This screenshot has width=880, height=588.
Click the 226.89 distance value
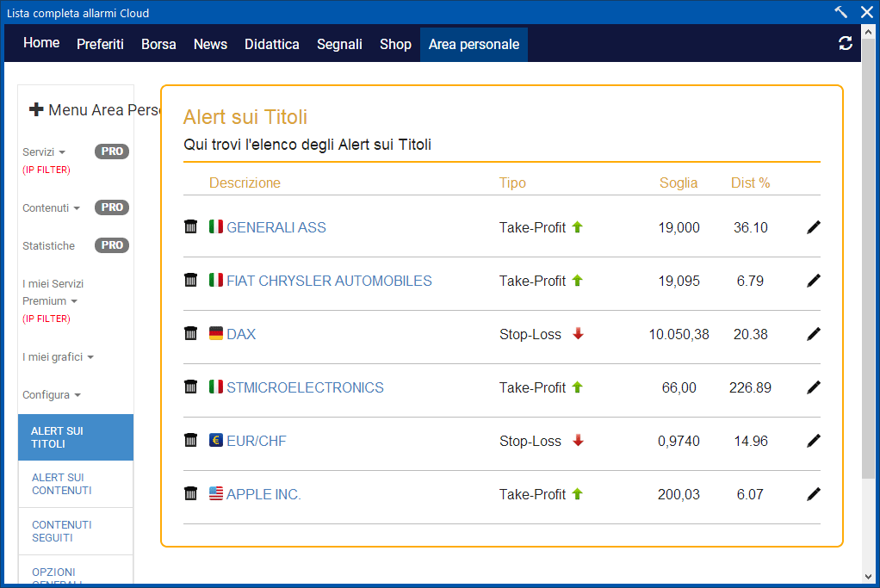[x=750, y=387]
